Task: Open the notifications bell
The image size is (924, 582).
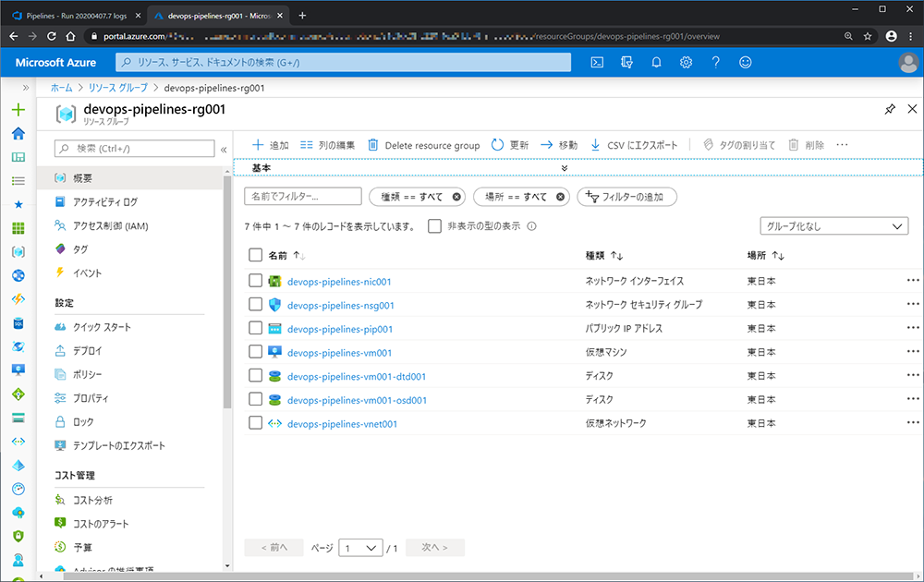Action: 656,63
